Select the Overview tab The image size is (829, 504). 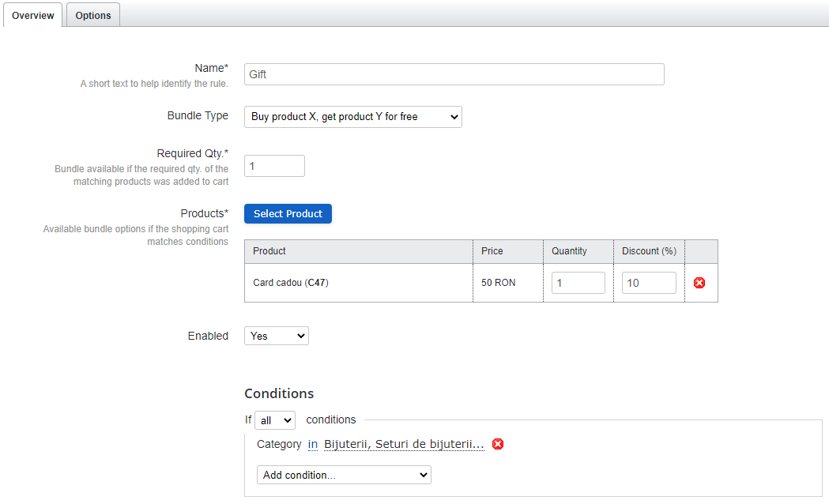(x=32, y=15)
